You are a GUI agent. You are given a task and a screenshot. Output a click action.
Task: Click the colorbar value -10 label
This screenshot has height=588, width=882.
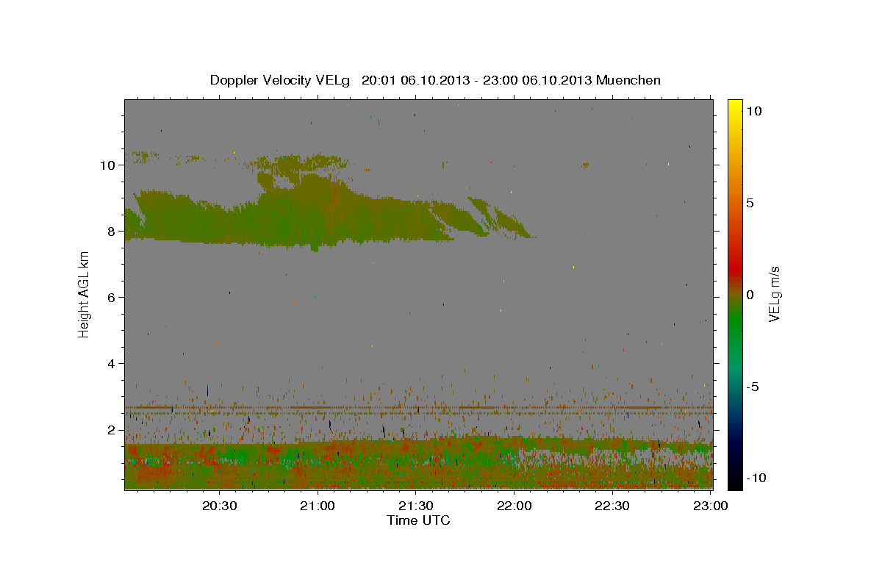pos(757,478)
